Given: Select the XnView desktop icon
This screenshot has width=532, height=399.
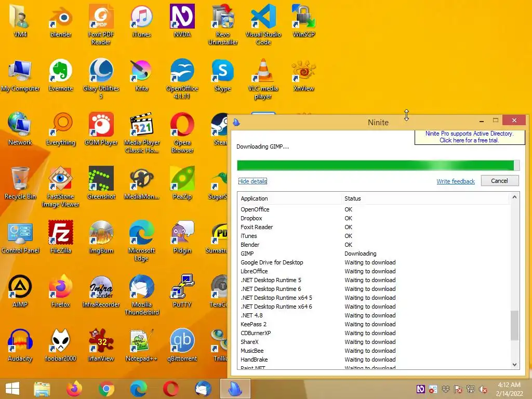Looking at the screenshot, I should (x=303, y=75).
